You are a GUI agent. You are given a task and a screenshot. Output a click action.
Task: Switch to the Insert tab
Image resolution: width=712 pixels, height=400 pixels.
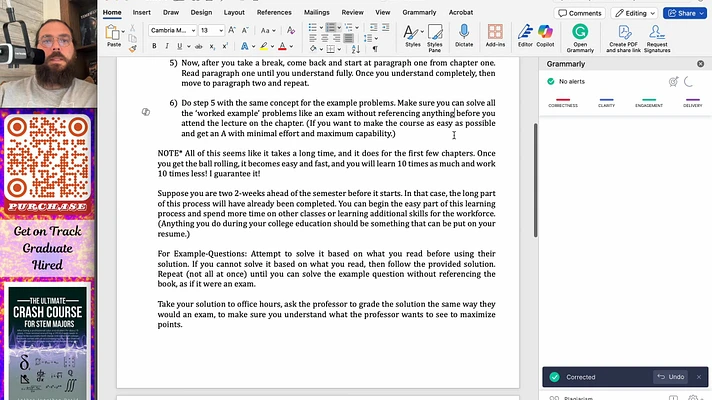coord(141,12)
